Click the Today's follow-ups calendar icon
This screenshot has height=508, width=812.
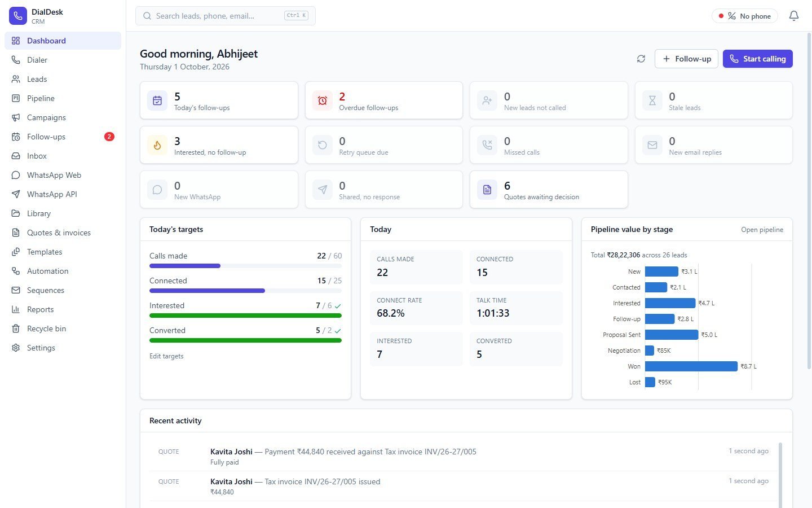pos(157,100)
